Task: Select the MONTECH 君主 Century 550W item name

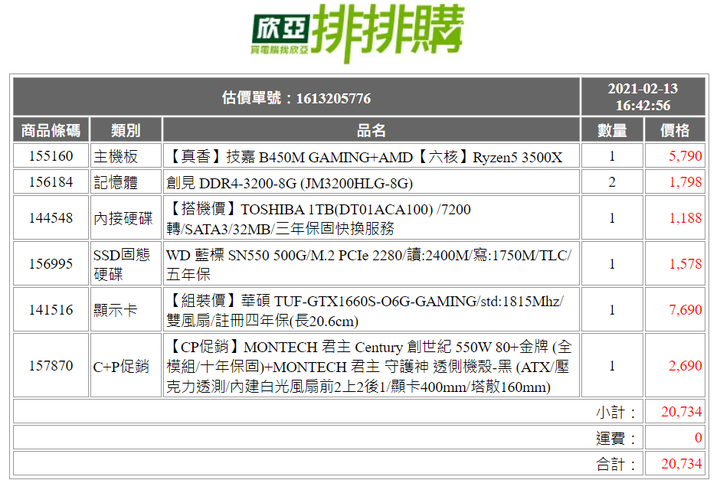Action: (371, 365)
